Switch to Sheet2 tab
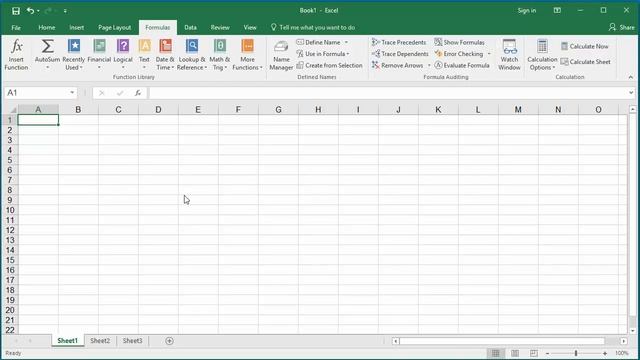 [100, 341]
